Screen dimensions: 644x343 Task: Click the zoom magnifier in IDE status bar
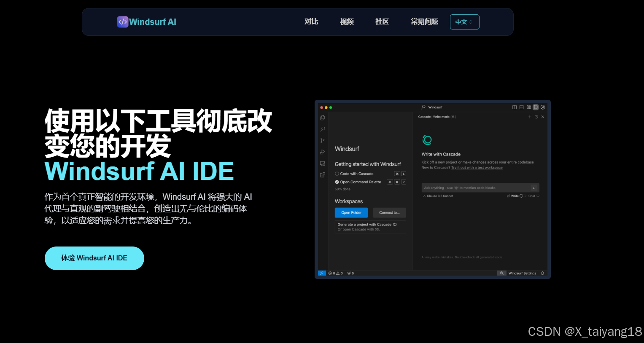tap(502, 273)
